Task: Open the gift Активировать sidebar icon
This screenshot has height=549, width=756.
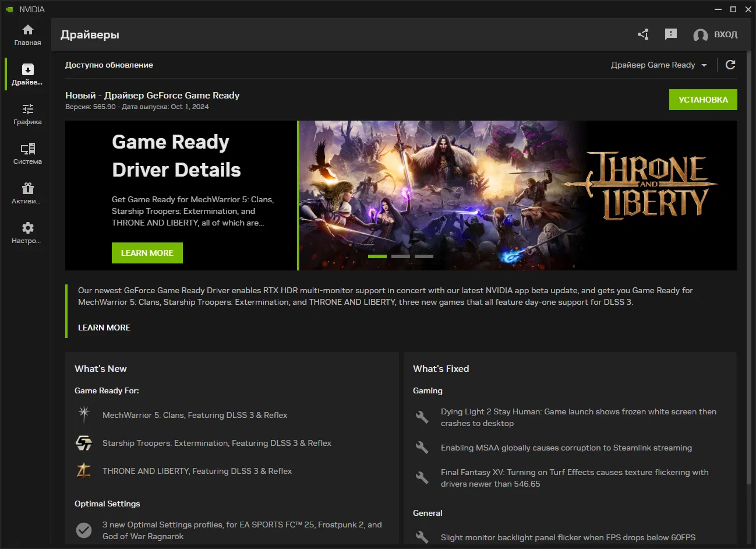Action: coord(27,193)
